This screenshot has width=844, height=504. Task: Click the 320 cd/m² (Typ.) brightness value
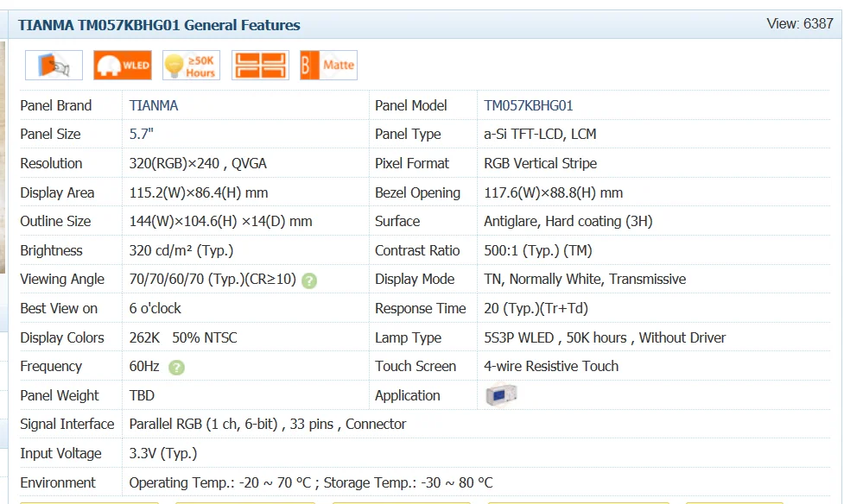coord(181,250)
